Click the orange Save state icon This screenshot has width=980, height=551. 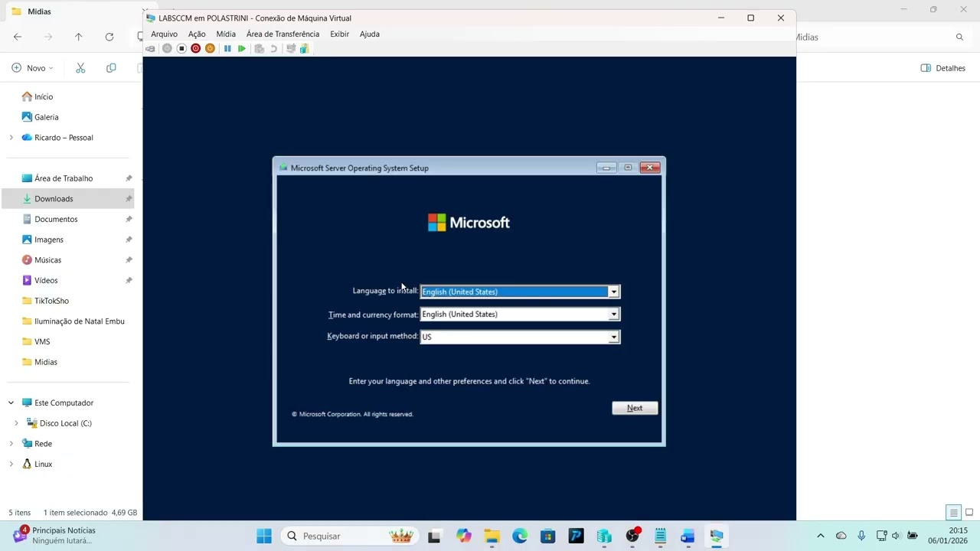[x=210, y=48]
